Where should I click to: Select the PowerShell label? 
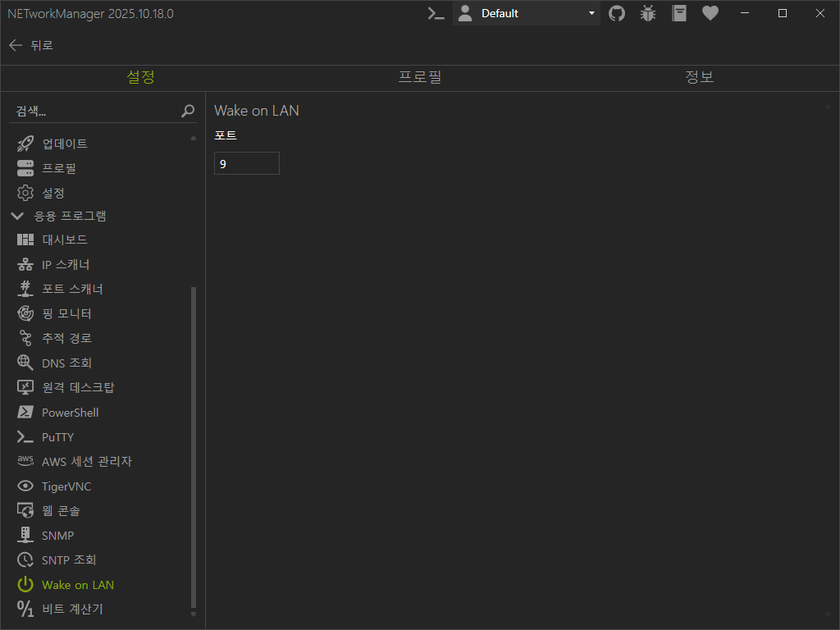[71, 413]
